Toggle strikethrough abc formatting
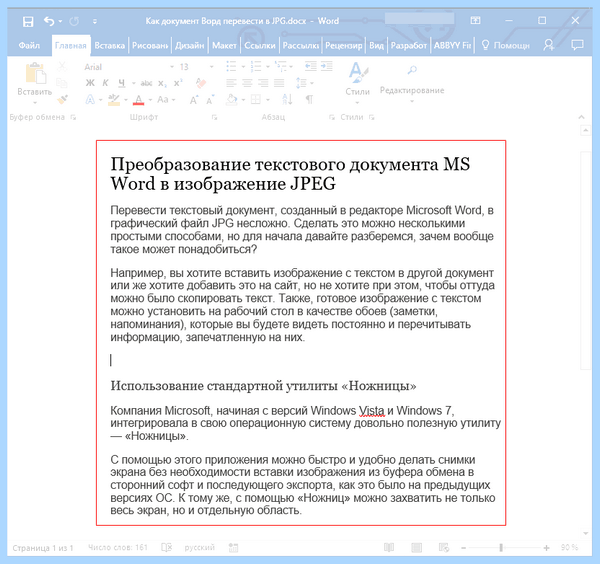The image size is (600, 564). [x=146, y=83]
